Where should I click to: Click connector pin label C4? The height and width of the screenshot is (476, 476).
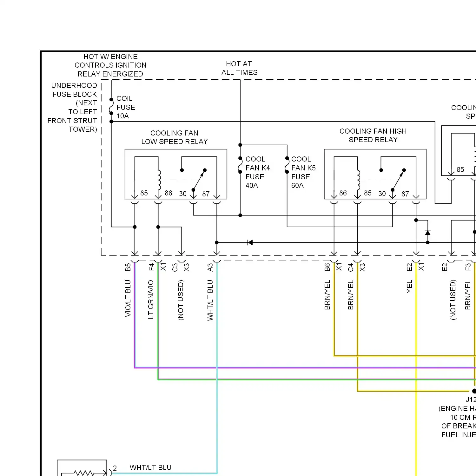pos(351,268)
